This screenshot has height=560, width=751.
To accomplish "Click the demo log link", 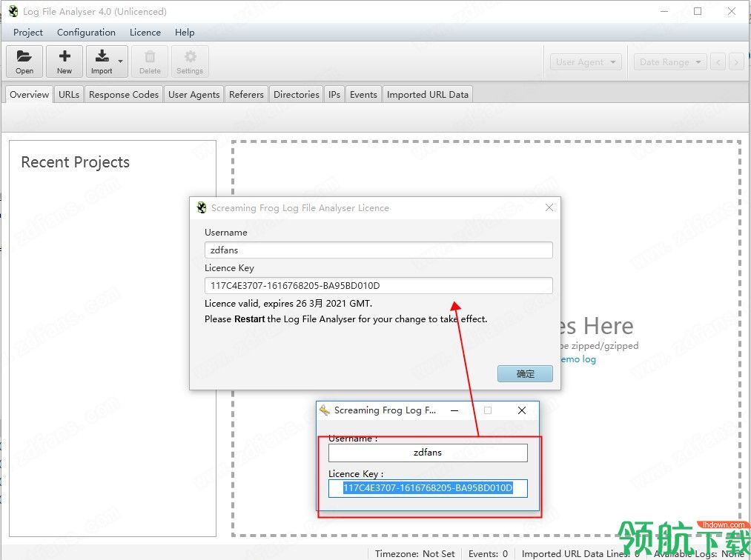I will point(578,359).
